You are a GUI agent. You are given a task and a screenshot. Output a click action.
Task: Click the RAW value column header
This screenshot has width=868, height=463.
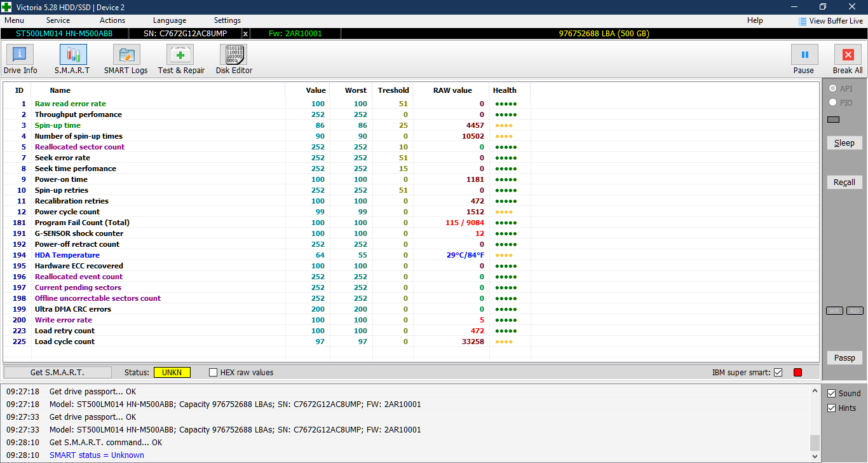452,90
